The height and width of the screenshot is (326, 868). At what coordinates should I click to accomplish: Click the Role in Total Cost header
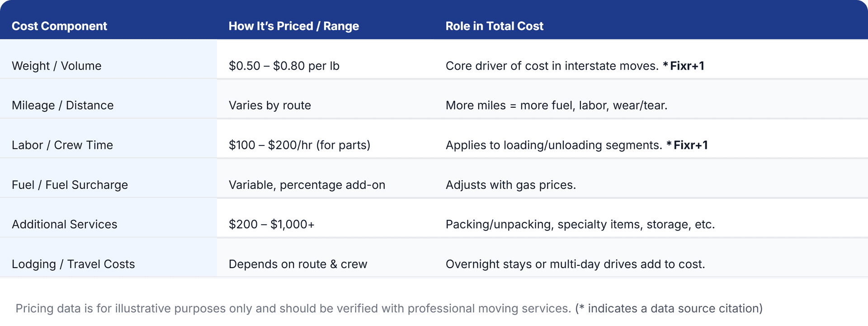pyautogui.click(x=494, y=26)
